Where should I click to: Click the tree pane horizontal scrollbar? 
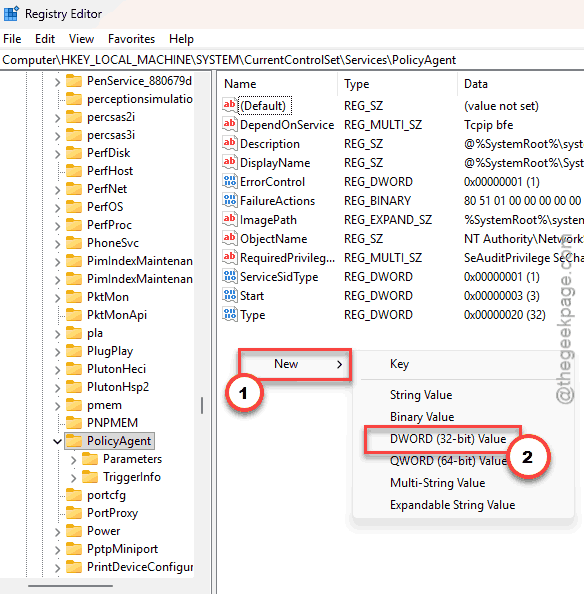[x=70, y=586]
